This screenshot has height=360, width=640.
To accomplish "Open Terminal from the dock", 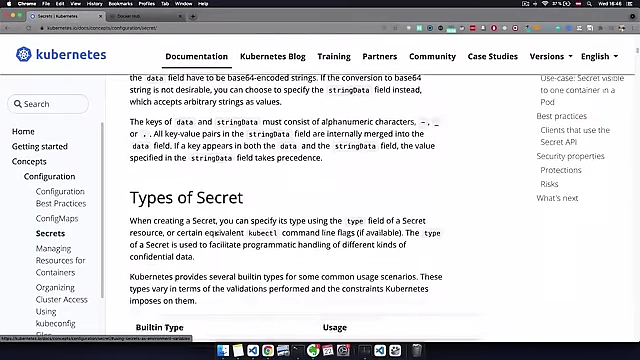I will coord(298,350).
